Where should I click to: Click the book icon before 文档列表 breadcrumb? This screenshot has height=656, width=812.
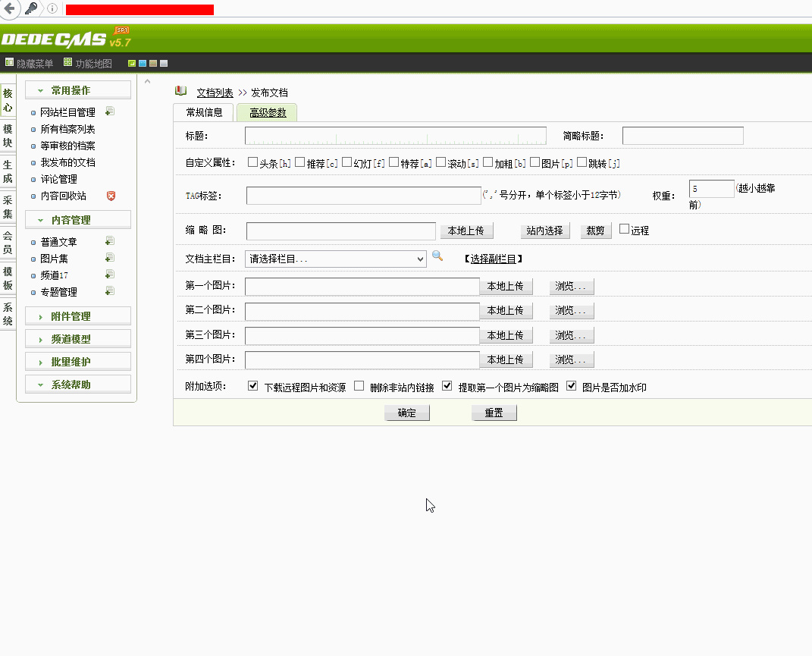tap(180, 91)
